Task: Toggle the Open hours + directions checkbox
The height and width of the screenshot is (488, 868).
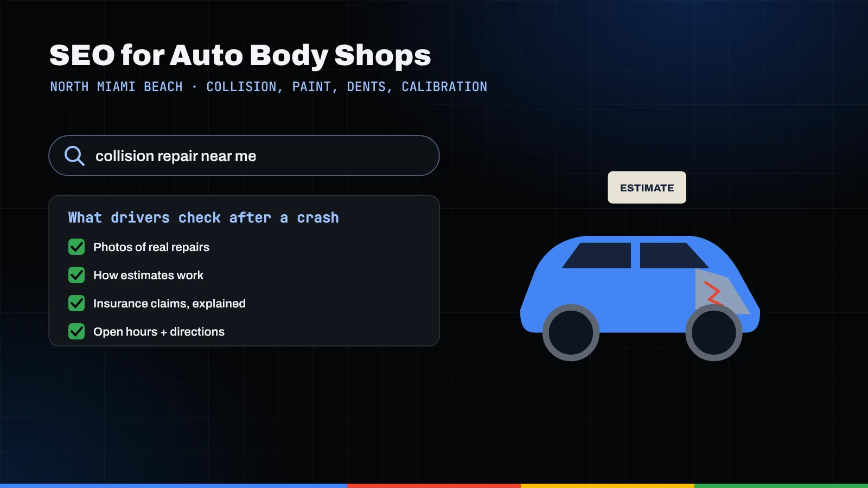Action: pos(76,331)
